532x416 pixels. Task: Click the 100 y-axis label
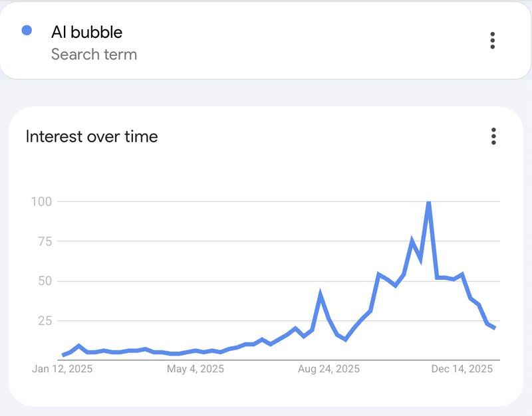[x=41, y=202]
